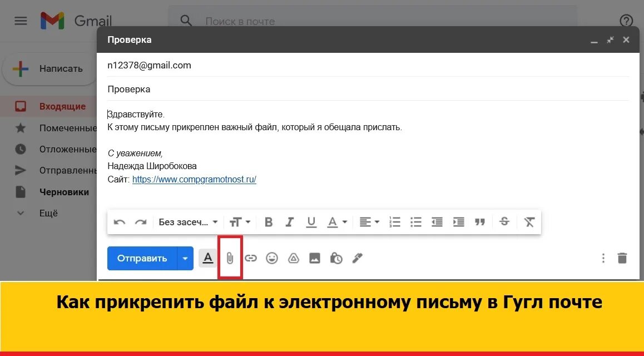Decrease indent of text
This screenshot has height=356, width=644.
[437, 222]
